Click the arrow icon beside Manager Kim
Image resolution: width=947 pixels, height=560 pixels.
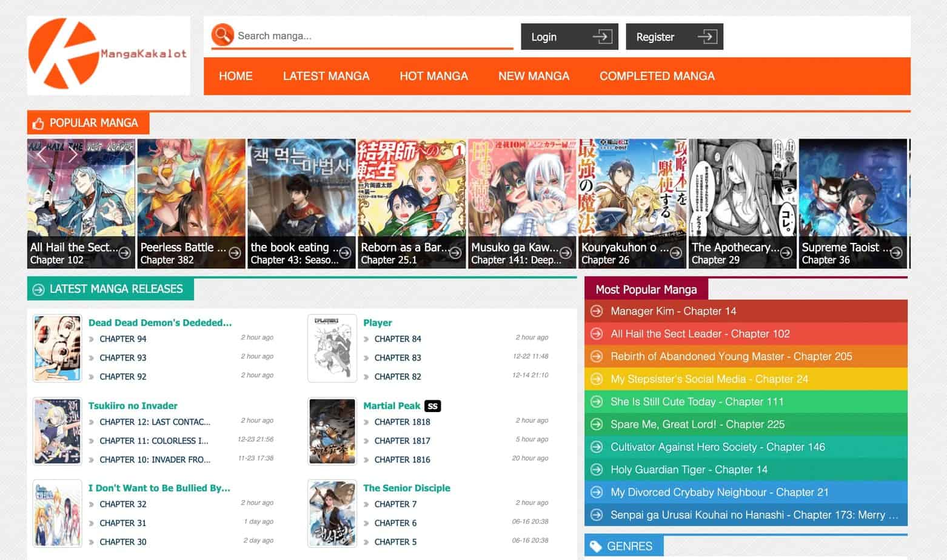coord(597,311)
